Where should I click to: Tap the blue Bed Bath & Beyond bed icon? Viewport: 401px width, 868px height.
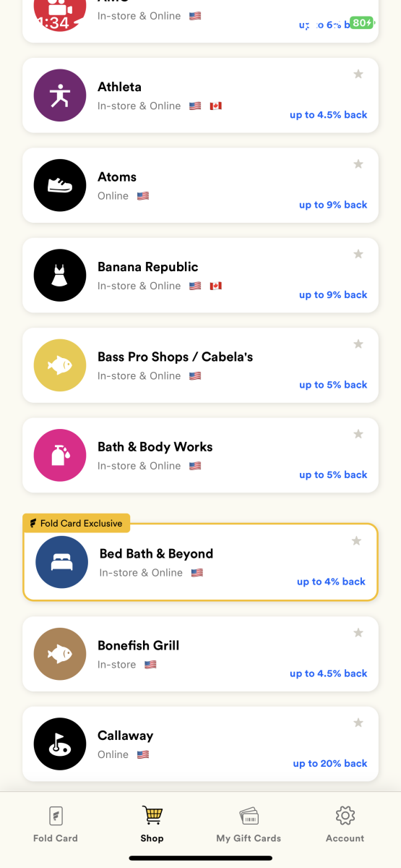coord(61,562)
